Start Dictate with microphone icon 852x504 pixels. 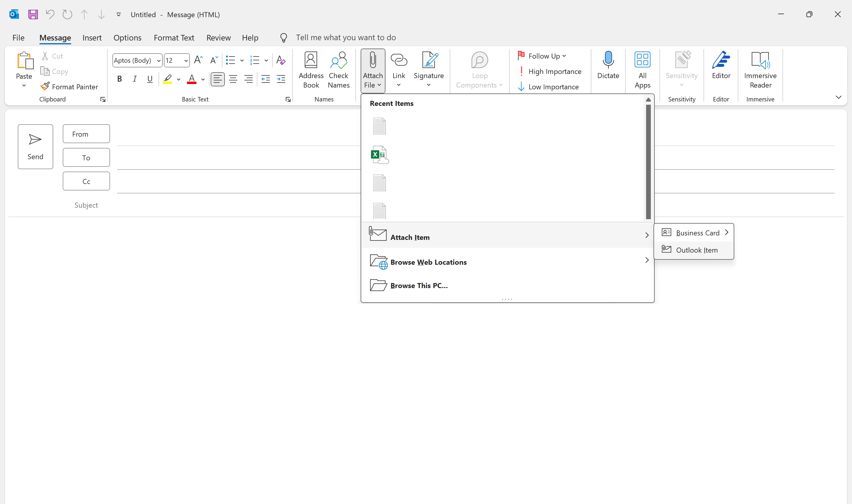608,66
